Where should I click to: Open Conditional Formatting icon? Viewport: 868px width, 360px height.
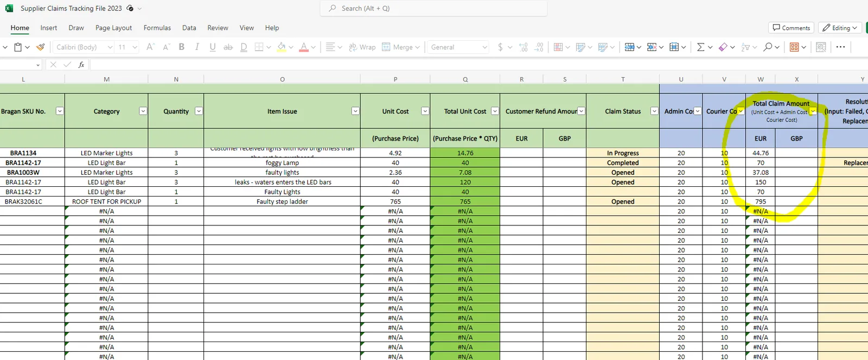click(x=558, y=47)
